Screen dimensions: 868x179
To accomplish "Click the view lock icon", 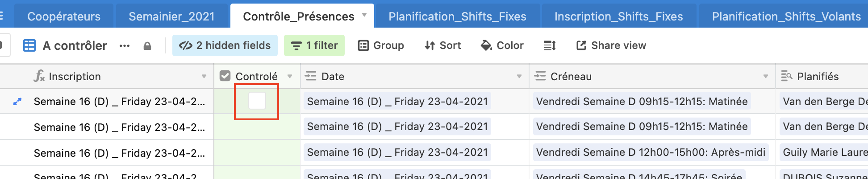I will pyautogui.click(x=147, y=46).
